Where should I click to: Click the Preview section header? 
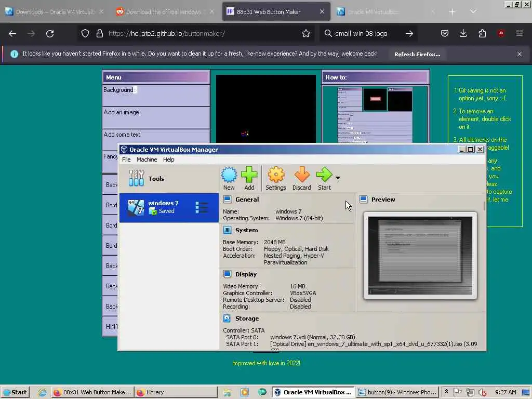click(383, 199)
